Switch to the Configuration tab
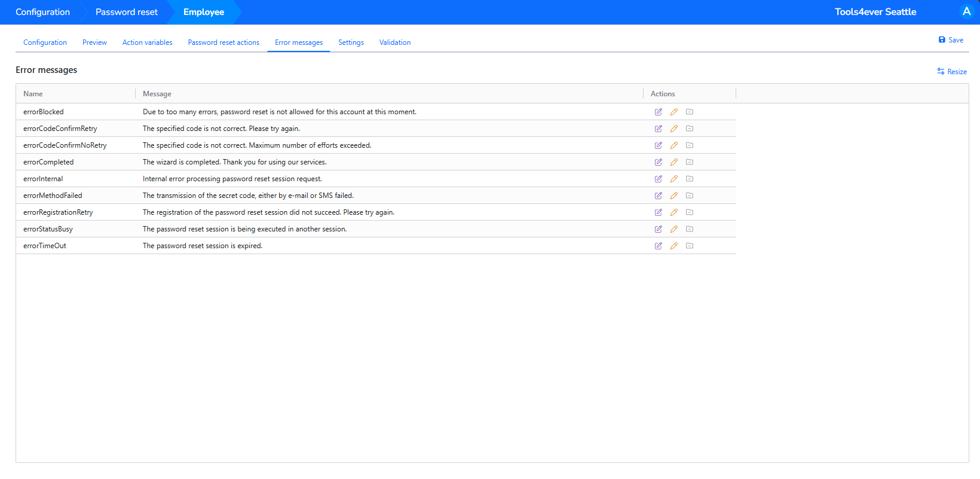Screen dimensions: 980x479 45,42
